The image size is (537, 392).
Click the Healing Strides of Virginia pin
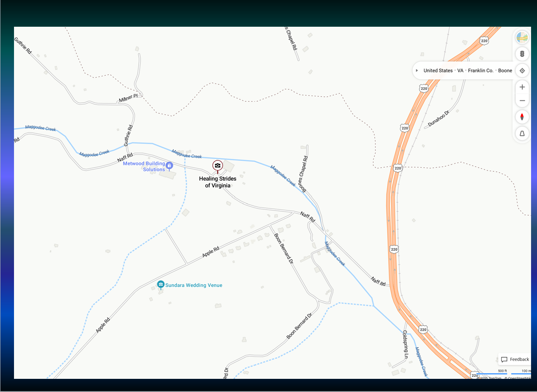(x=218, y=165)
